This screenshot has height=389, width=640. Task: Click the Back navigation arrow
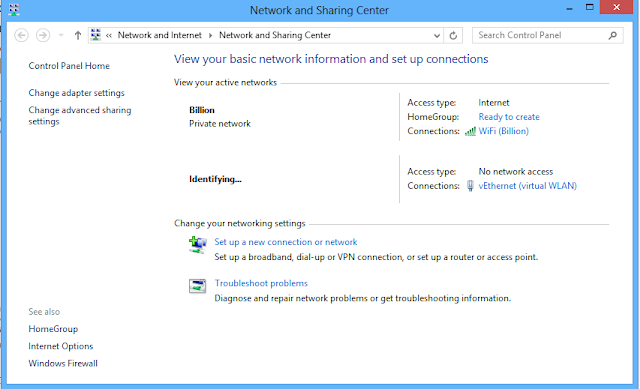[x=21, y=36]
